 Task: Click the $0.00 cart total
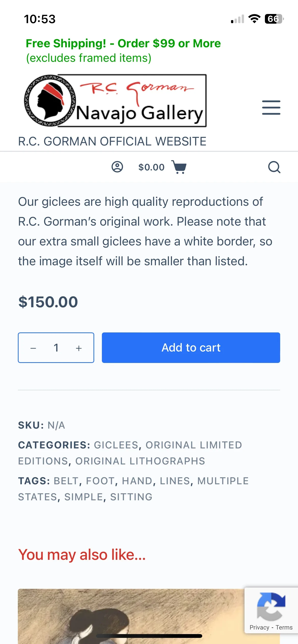click(x=151, y=167)
